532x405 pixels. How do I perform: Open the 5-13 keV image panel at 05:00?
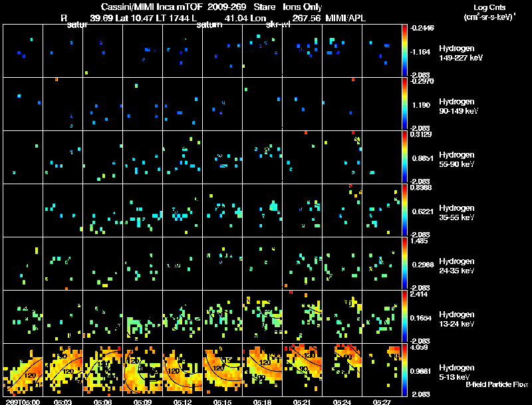(x=23, y=370)
